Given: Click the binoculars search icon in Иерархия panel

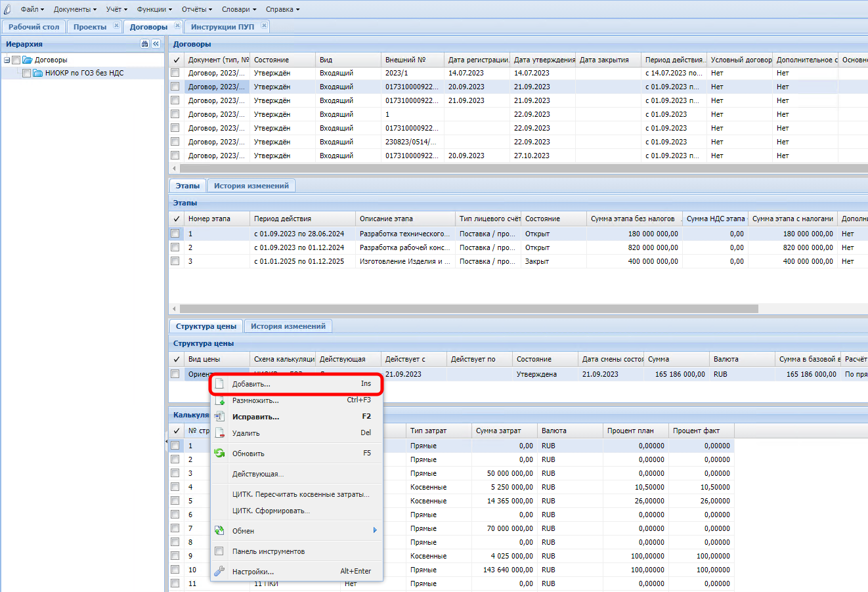Looking at the screenshot, I should [x=144, y=44].
